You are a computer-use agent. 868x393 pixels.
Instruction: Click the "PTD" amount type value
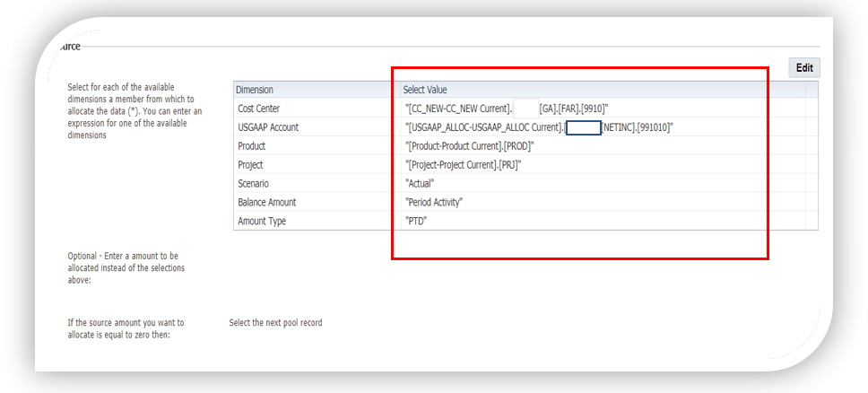416,221
